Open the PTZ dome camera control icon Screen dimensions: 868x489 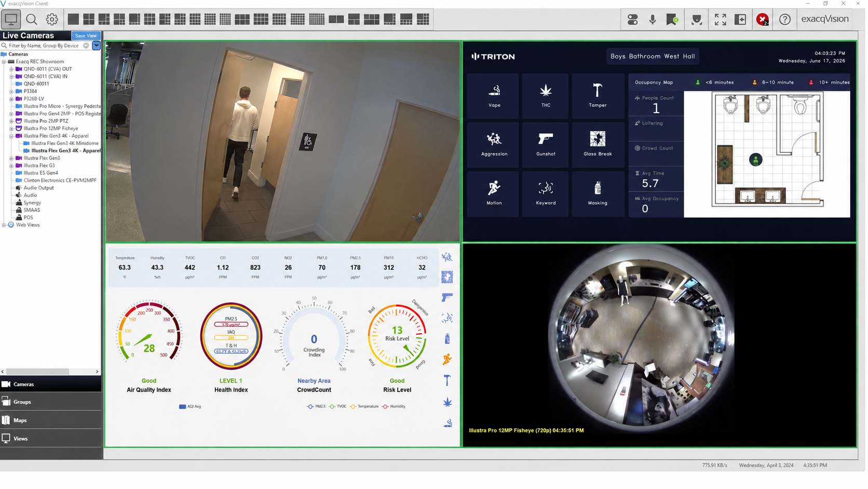697,20
